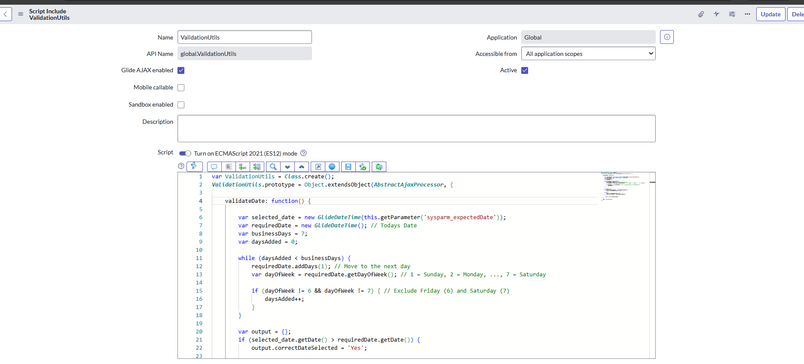The image size is (804, 364).
Task: Click the full screen editor button
Action: tap(318, 166)
